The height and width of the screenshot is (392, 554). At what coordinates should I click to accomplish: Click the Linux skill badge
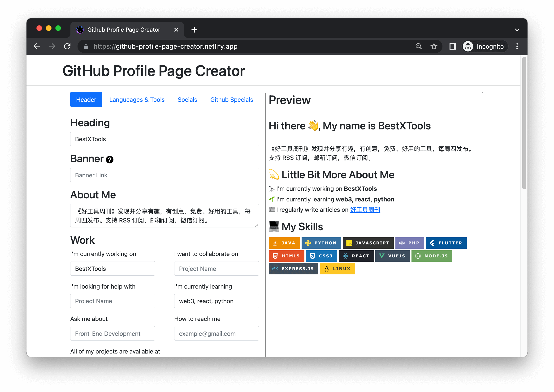point(337,269)
